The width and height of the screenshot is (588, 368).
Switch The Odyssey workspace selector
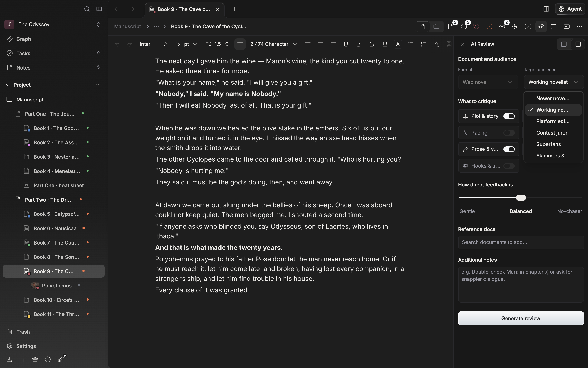(x=53, y=24)
